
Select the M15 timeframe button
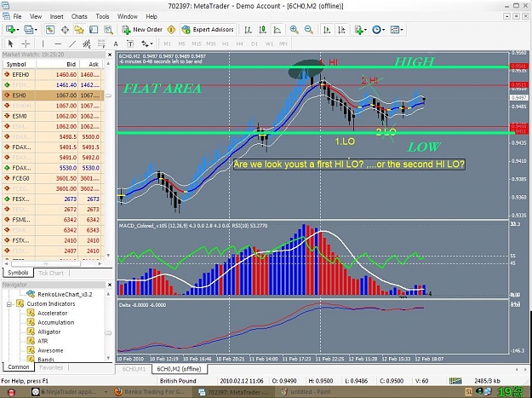coord(196,43)
